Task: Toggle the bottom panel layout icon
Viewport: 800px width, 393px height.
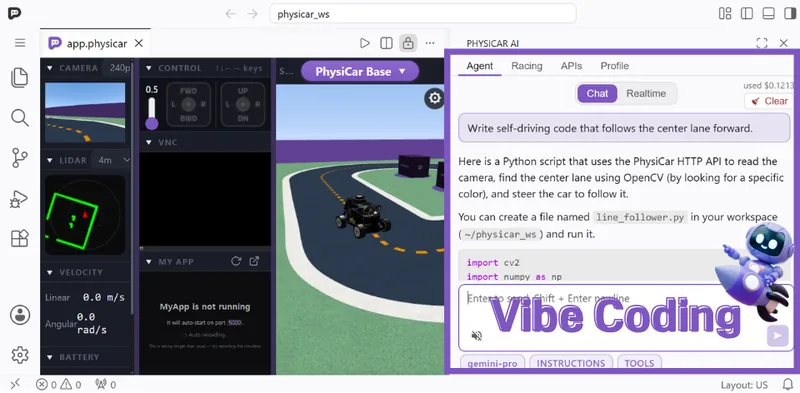Action: click(768, 14)
